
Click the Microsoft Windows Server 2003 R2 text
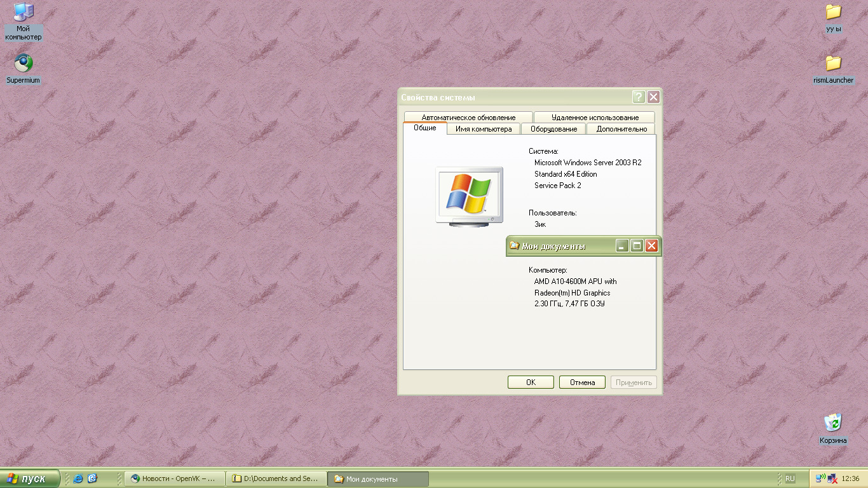(x=588, y=163)
